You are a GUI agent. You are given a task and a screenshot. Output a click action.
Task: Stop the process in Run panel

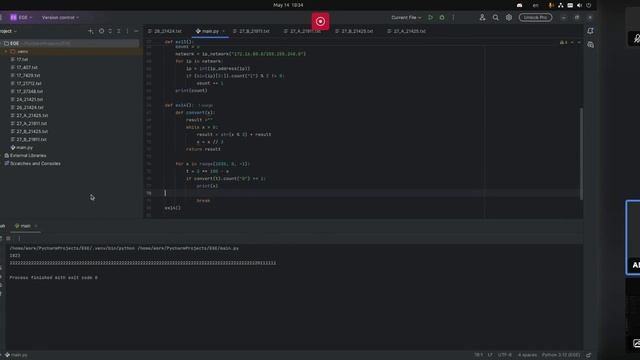[8, 238]
